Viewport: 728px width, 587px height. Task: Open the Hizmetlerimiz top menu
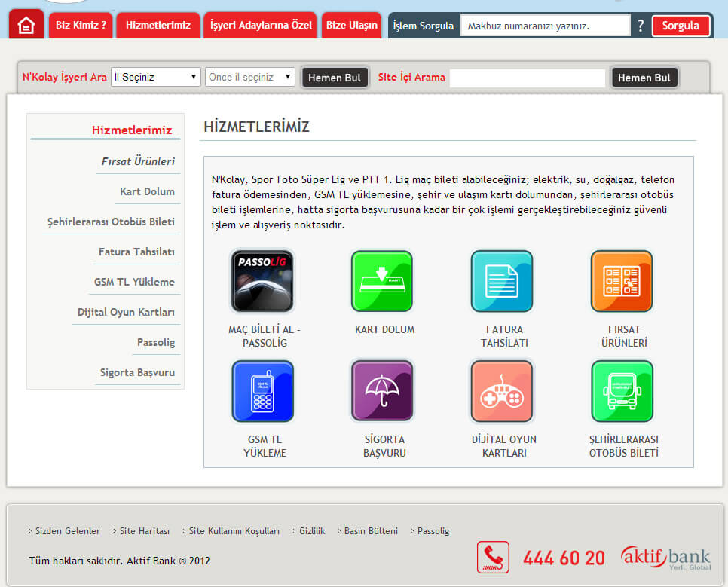(158, 25)
